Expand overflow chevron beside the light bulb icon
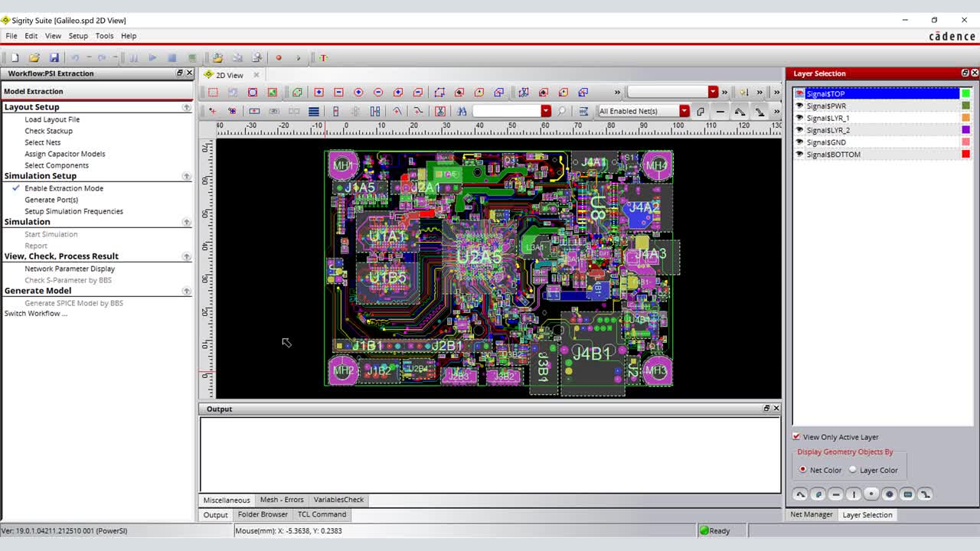 [x=759, y=92]
